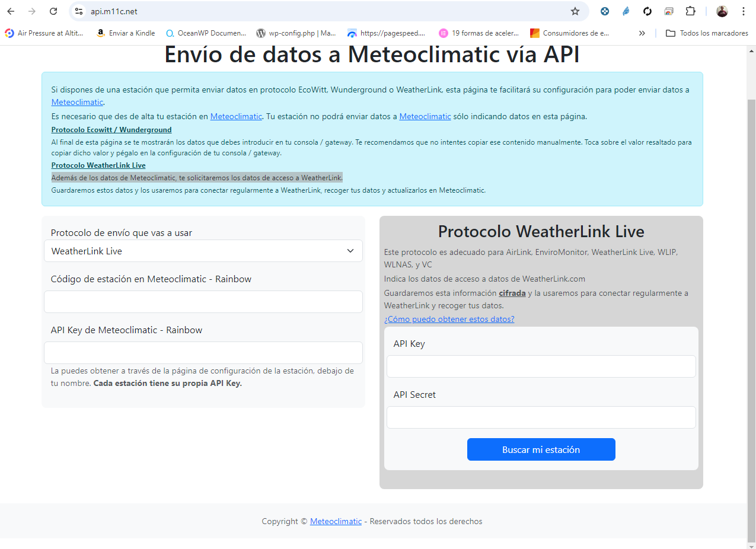Open the Enviar a Kindle bookmark

pyautogui.click(x=126, y=33)
